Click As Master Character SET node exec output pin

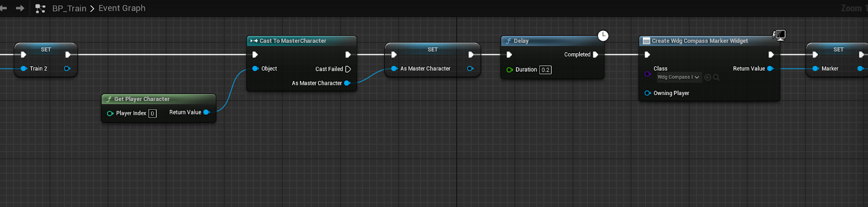(x=471, y=54)
